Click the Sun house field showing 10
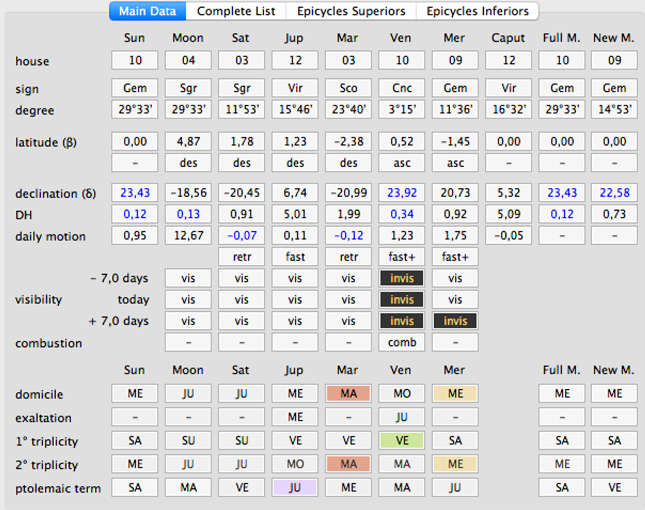645x510 pixels. [x=135, y=60]
